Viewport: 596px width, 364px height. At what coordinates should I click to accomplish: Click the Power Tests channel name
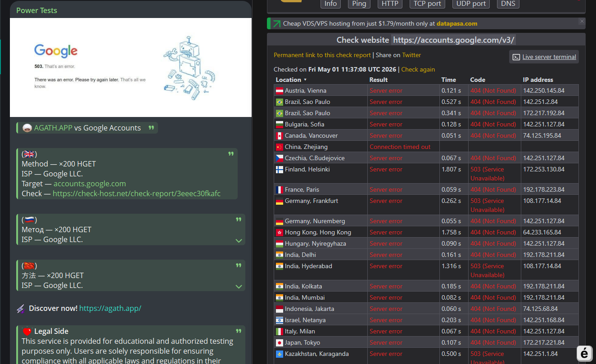coord(36,10)
